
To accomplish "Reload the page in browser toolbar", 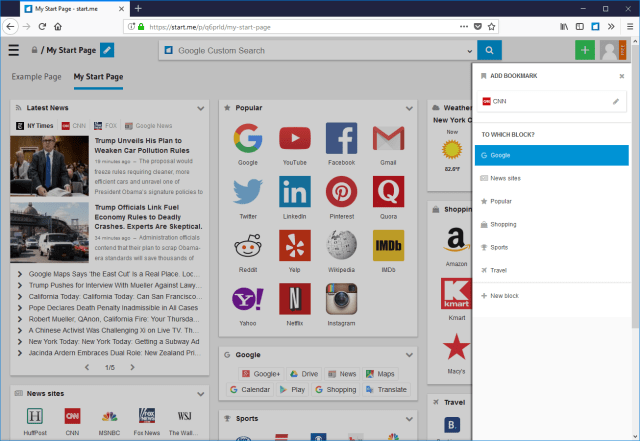I will point(42,27).
